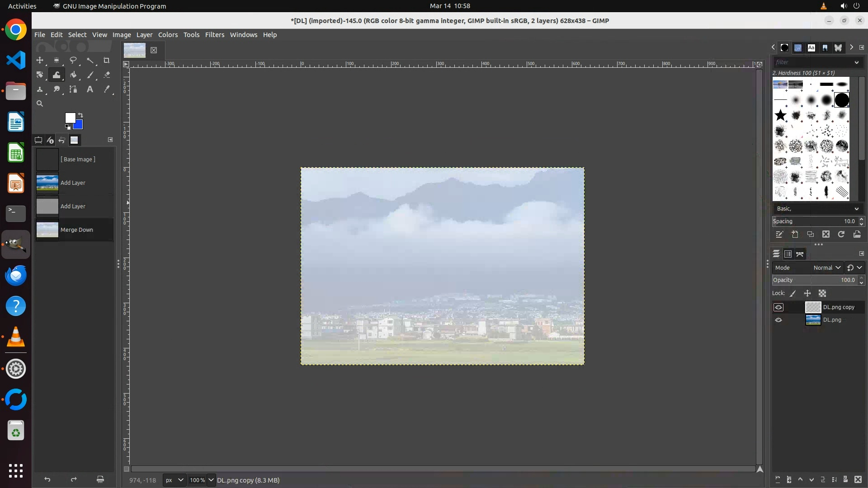This screenshot has height=488, width=868.
Task: Switch to the Channels tab
Action: point(788,254)
